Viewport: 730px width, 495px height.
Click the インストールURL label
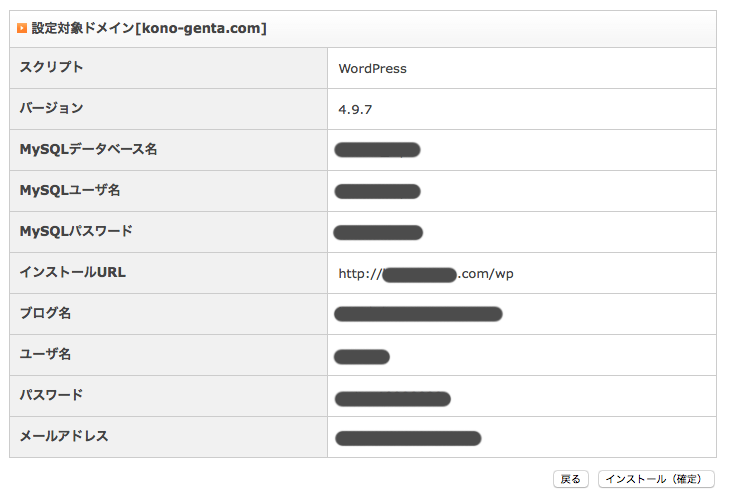(73, 272)
